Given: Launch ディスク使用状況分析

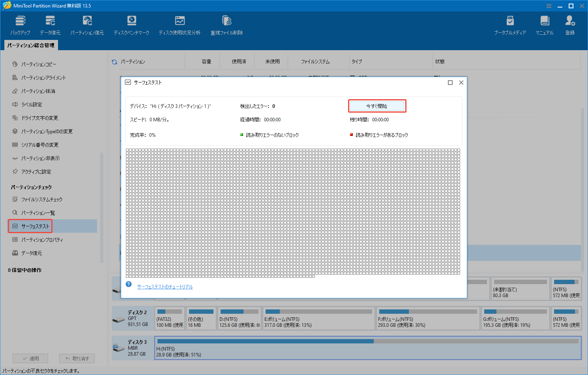Looking at the screenshot, I should click(180, 24).
